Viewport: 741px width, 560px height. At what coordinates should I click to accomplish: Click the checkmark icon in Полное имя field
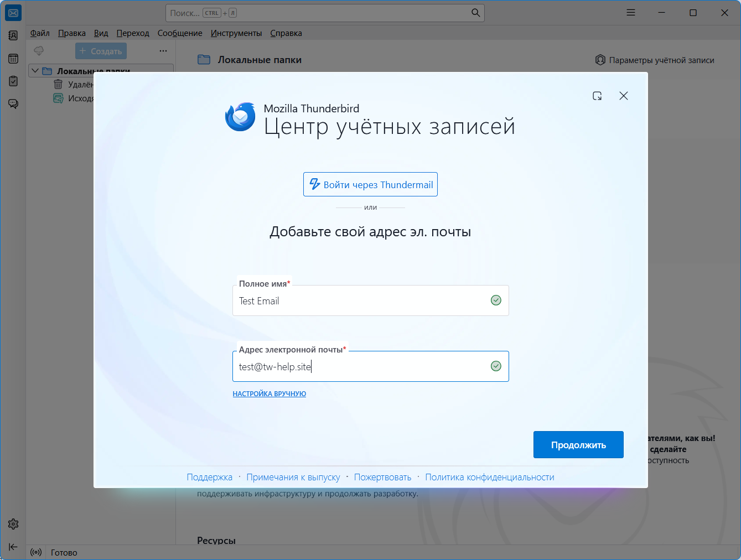click(x=496, y=300)
